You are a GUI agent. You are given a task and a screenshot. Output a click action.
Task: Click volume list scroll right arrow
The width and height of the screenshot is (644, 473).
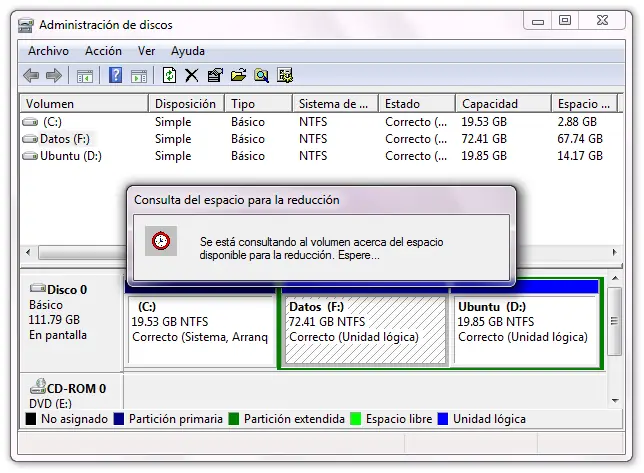pos(614,252)
